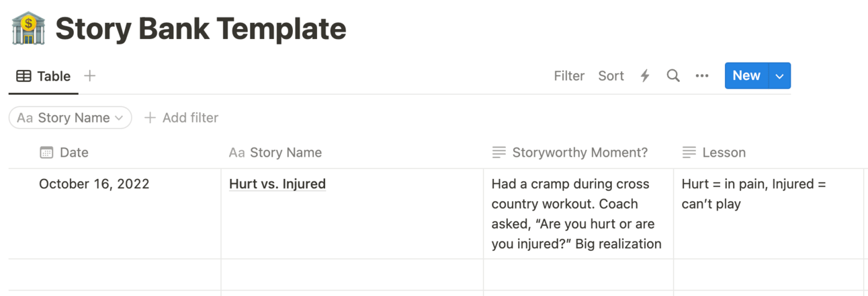This screenshot has height=296, width=868.
Task: Click the text icon beside Storyworthy Moment
Action: pyautogui.click(x=498, y=153)
